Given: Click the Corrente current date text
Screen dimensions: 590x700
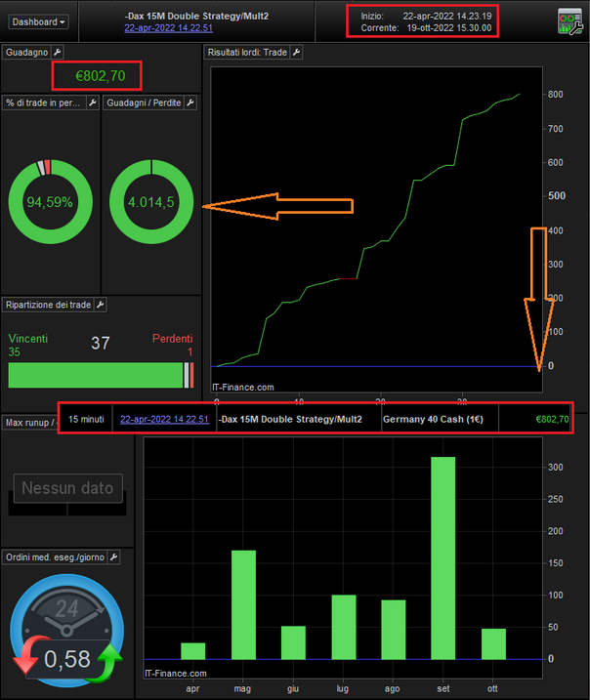Looking at the screenshot, I should (x=426, y=28).
